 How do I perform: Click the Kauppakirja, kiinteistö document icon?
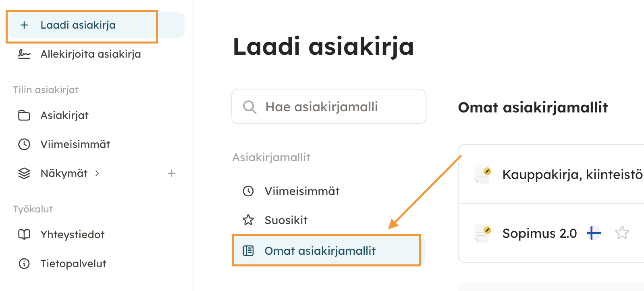point(482,175)
